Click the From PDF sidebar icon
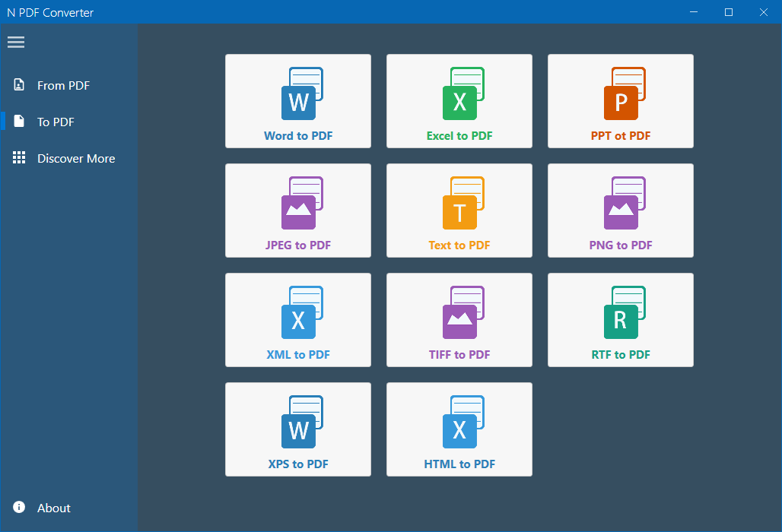This screenshot has width=782, height=532. [19, 84]
